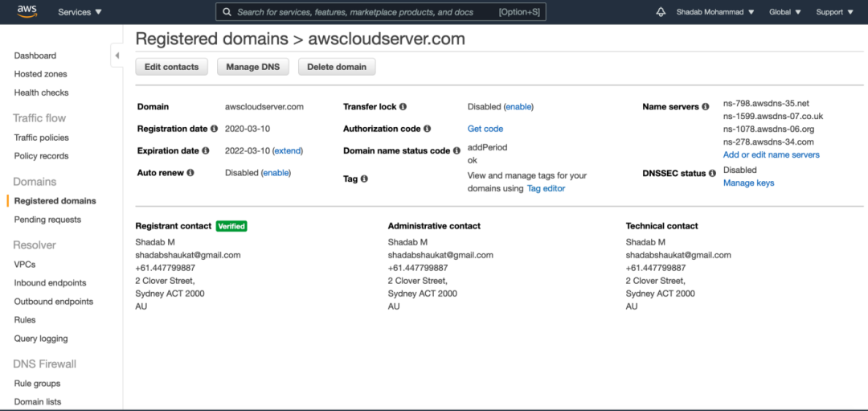Open Query logging in the sidebar
Viewport: 868px width, 411px height.
tap(41, 338)
